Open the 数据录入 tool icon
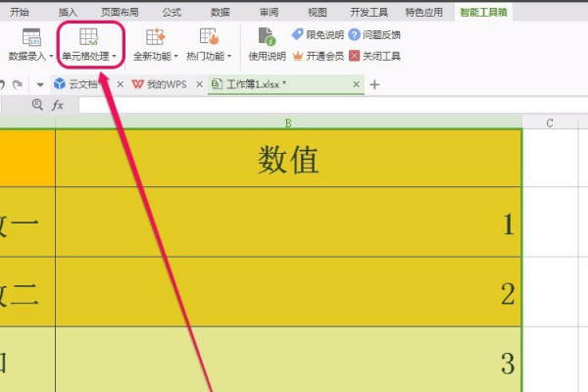 31,37
